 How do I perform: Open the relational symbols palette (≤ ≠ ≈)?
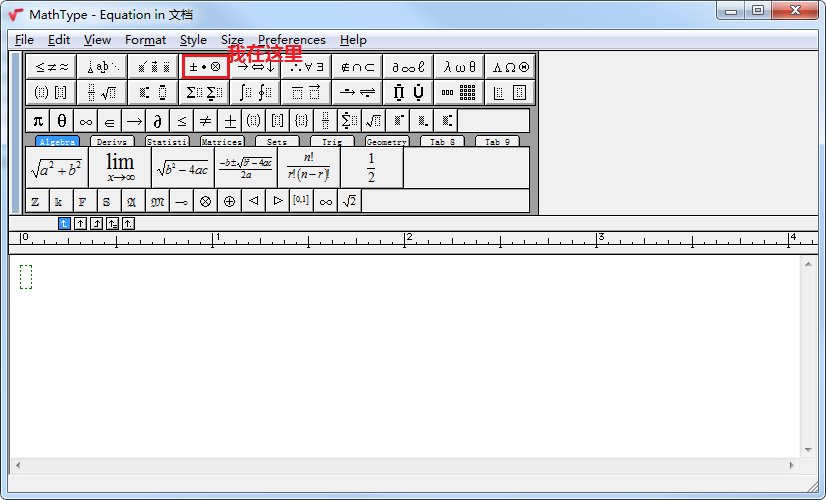51,67
